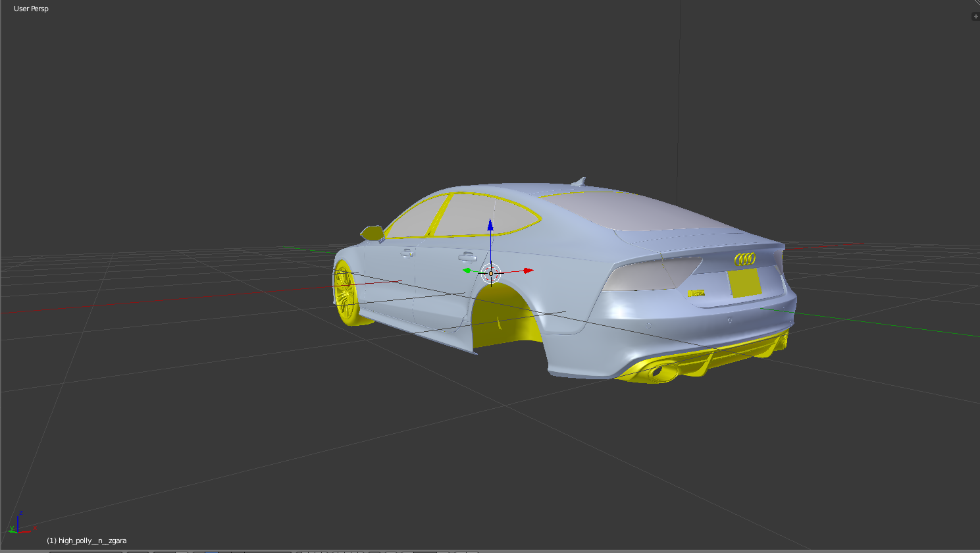Grab the green Y-axis manipulator arrow
Screen dimensions: 980x553
click(467, 270)
